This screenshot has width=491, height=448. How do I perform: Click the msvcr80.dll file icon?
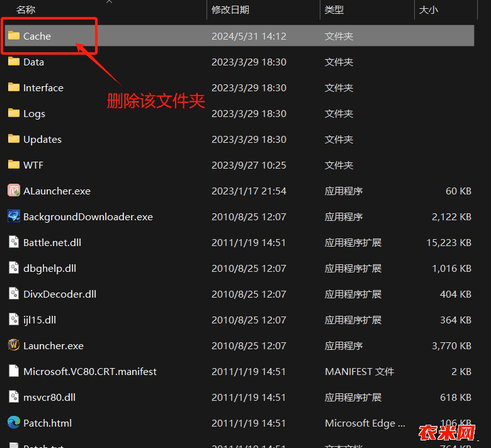click(13, 396)
